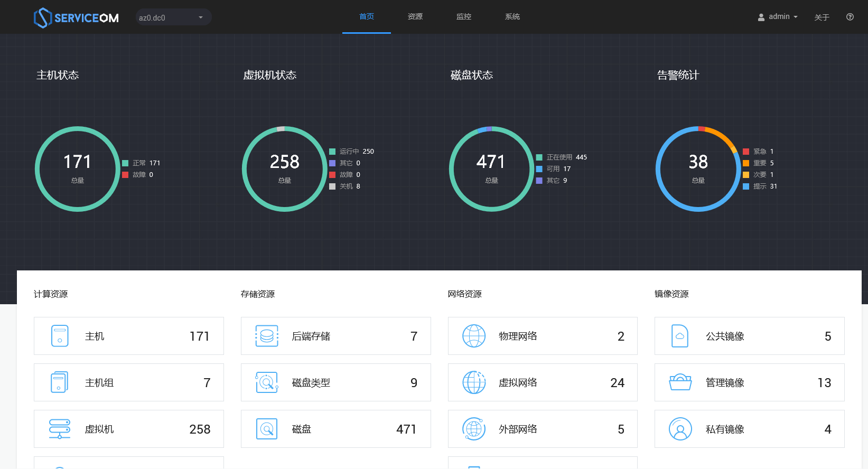Expand the admin user menu

[778, 17]
